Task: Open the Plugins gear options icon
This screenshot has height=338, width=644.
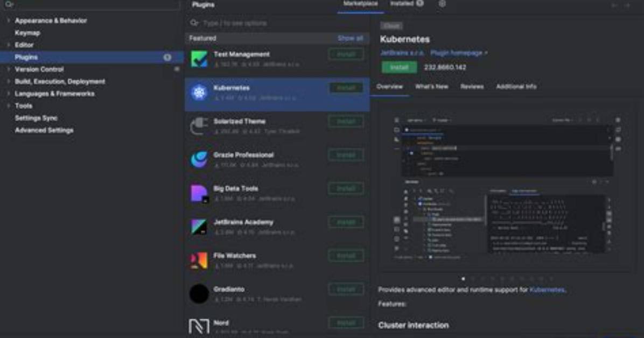Action: (x=442, y=4)
